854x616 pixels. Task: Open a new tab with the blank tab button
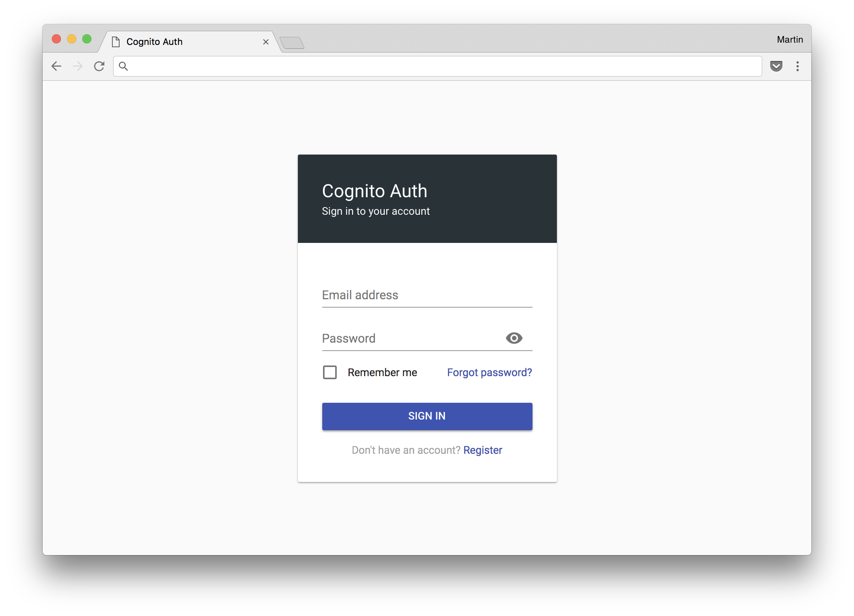coord(292,43)
